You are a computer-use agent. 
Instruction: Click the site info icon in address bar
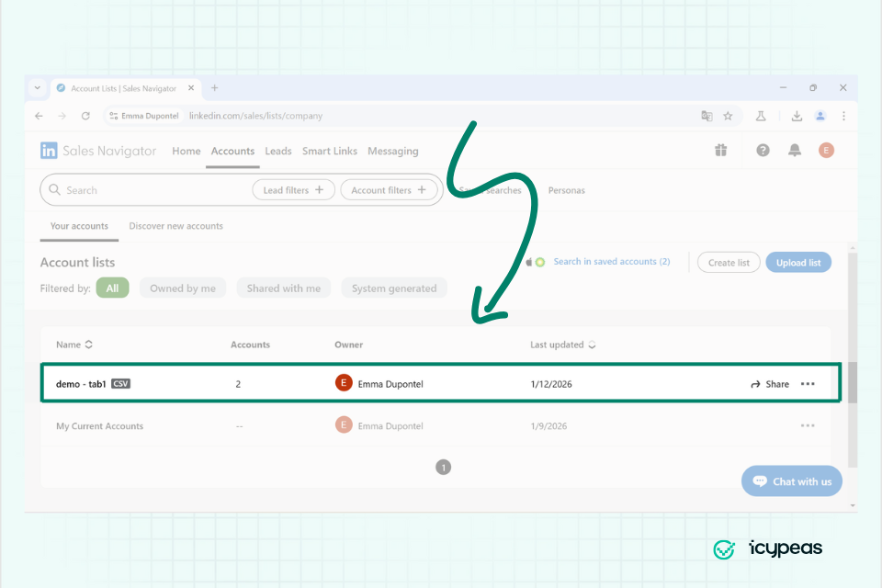pyautogui.click(x=114, y=116)
